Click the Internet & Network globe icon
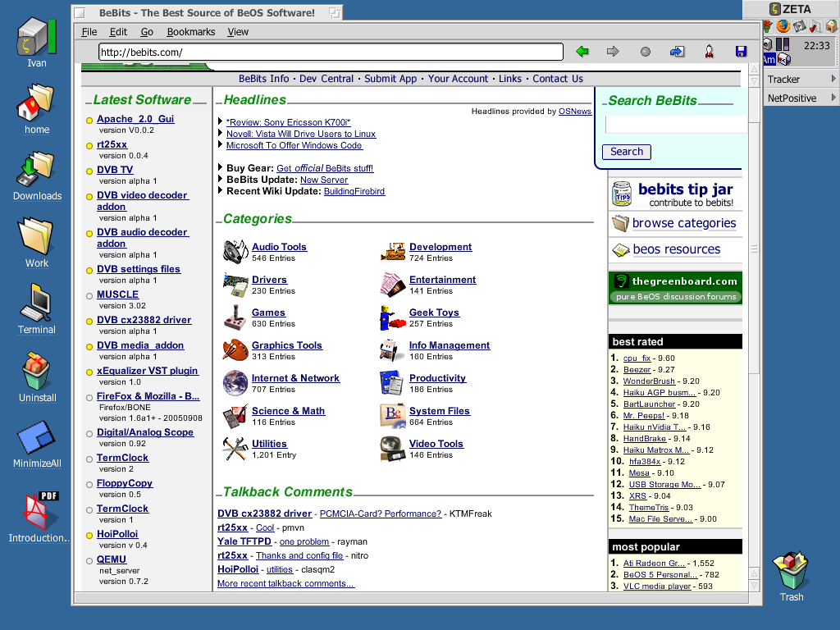The width and height of the screenshot is (840, 630). 235,383
